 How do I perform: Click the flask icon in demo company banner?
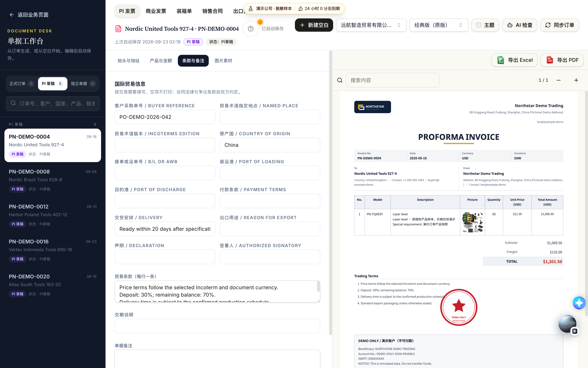click(x=250, y=8)
